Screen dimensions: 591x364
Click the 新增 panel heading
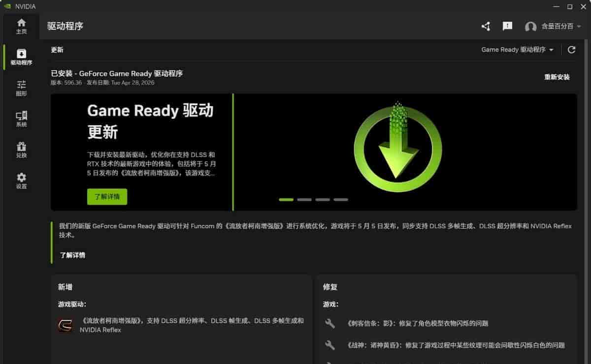pyautogui.click(x=65, y=287)
